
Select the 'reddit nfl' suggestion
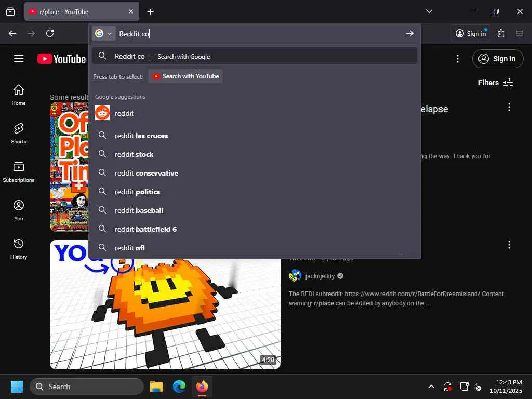pos(255,248)
